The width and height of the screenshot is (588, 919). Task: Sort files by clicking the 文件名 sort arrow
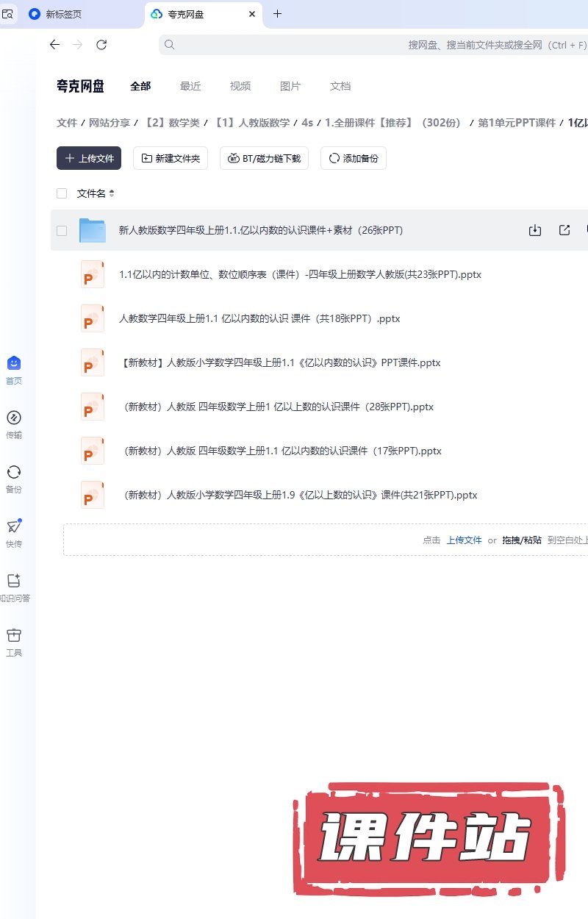coord(112,193)
